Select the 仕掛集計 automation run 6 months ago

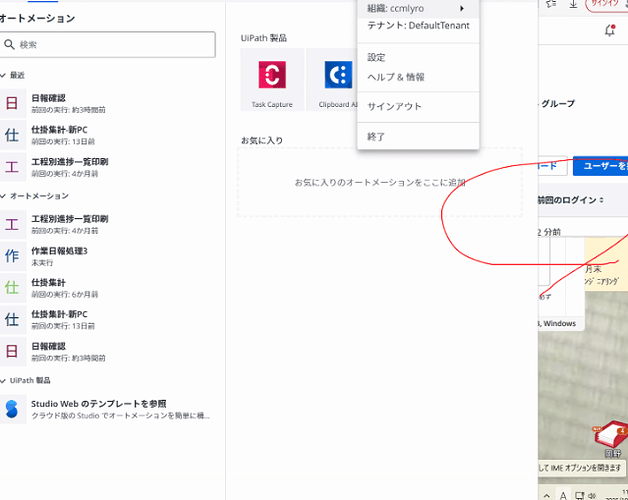pos(108,288)
